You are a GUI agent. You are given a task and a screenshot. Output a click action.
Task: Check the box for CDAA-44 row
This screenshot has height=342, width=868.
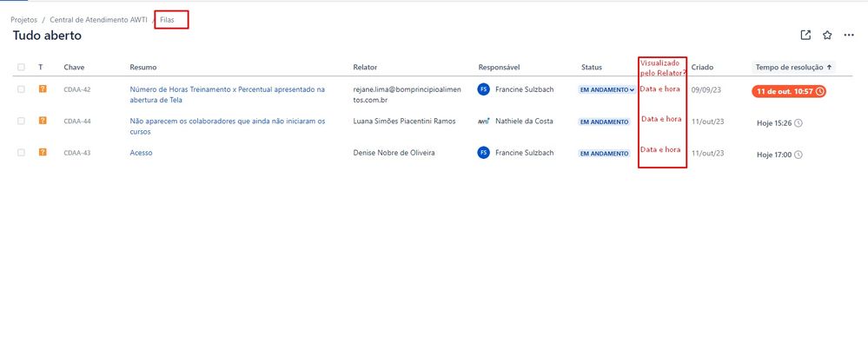click(x=21, y=121)
